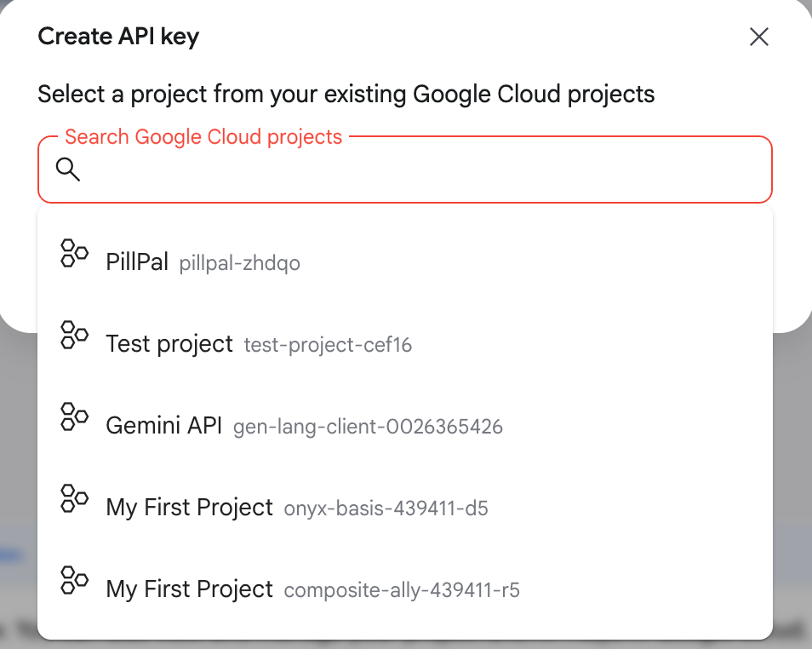Click the composite-ally-439411-r5 ID text

(x=402, y=590)
